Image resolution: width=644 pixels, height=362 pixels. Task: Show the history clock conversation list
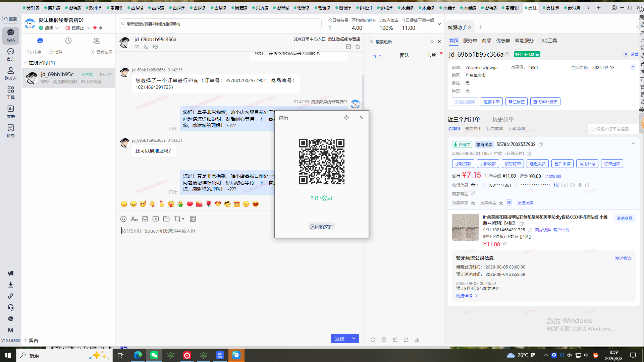pos(68,41)
